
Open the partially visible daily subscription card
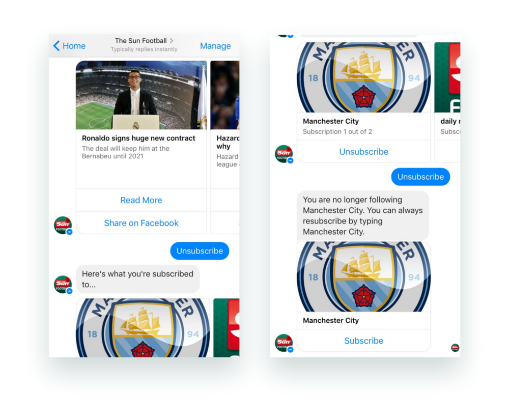447,102
